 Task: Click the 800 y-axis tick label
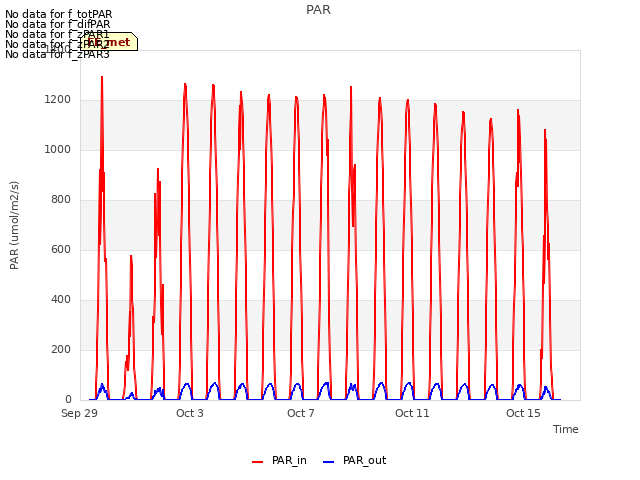pyautogui.click(x=61, y=200)
